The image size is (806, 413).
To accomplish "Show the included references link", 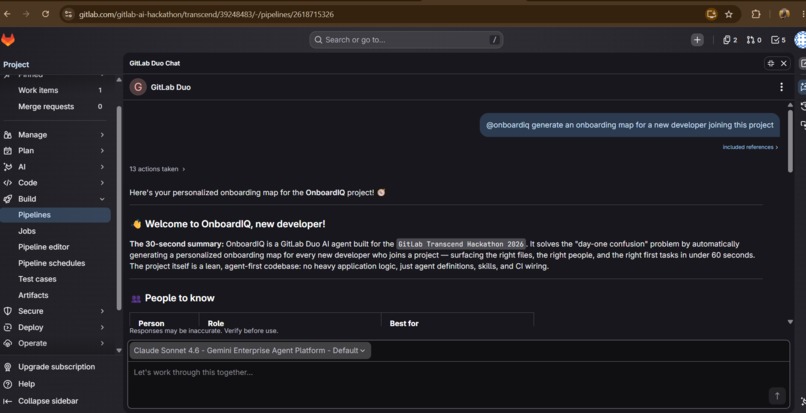I will tap(750, 147).
